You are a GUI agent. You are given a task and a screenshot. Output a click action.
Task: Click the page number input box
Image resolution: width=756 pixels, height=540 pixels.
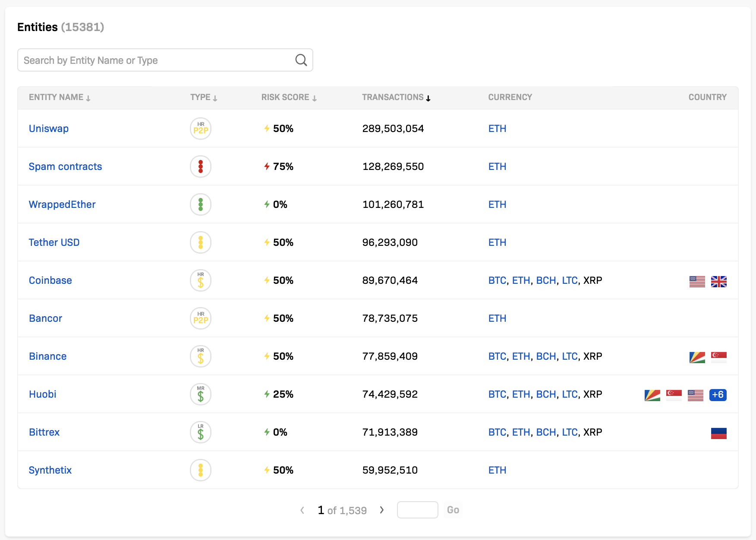(417, 510)
